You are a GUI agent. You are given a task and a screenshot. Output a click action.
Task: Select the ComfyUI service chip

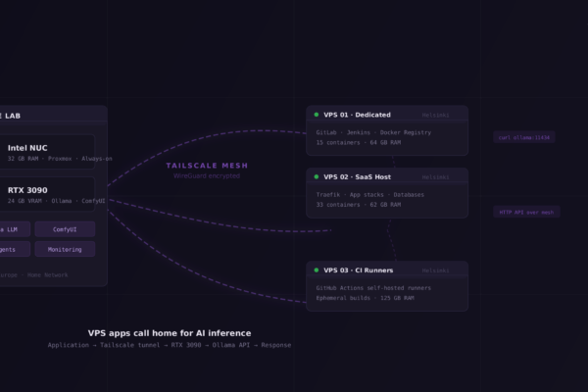click(x=65, y=229)
